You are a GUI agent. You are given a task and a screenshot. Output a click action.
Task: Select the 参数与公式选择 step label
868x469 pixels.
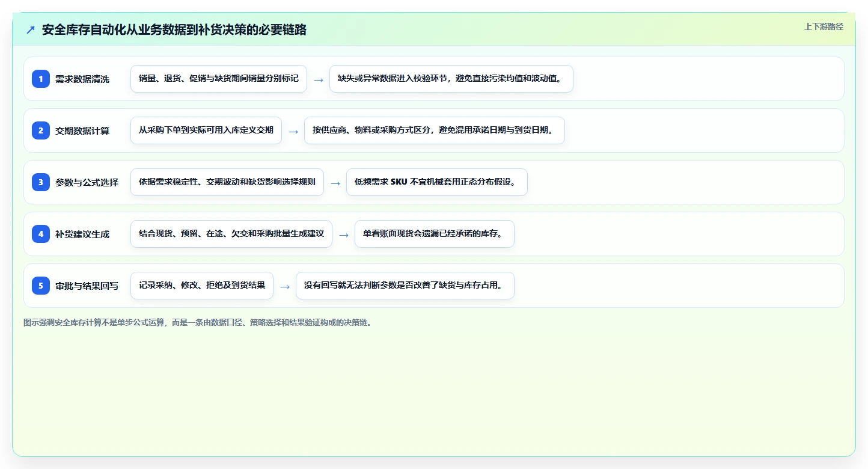pos(87,182)
